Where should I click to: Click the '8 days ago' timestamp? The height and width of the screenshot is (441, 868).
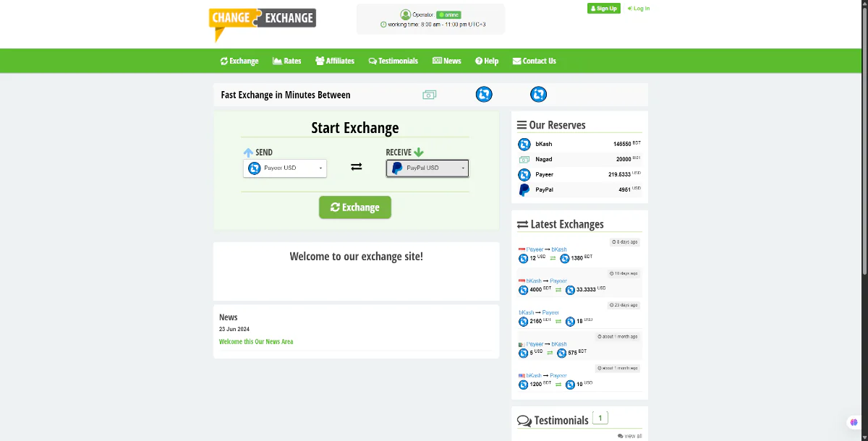624,242
